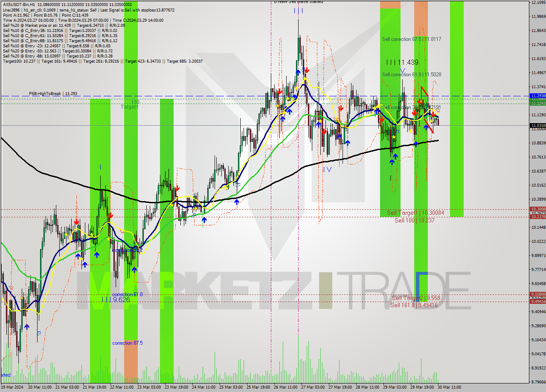Select the '28 Mar 11:00' time label
This screenshot has width=546, height=392.
pos(367,387)
